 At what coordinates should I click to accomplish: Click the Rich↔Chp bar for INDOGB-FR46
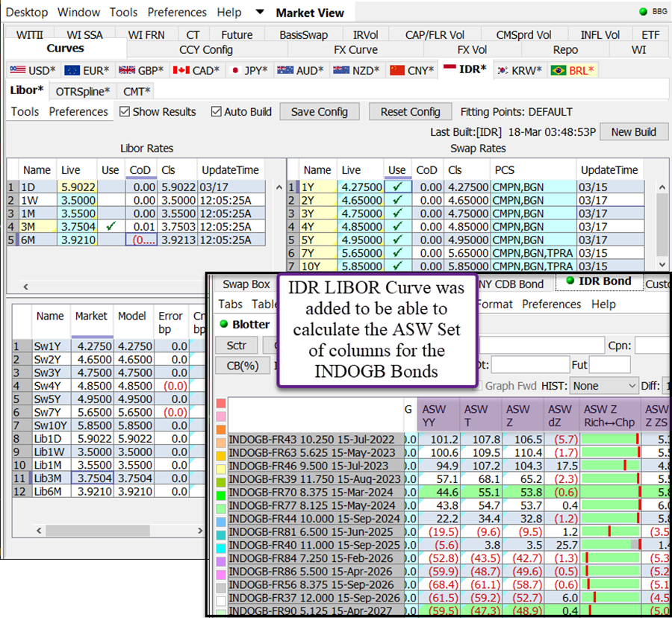tap(610, 466)
